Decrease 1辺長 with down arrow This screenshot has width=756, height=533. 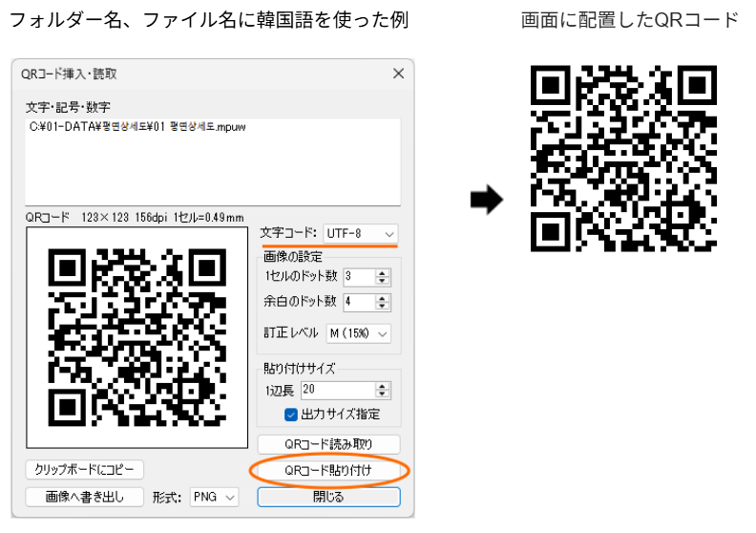tap(383, 394)
